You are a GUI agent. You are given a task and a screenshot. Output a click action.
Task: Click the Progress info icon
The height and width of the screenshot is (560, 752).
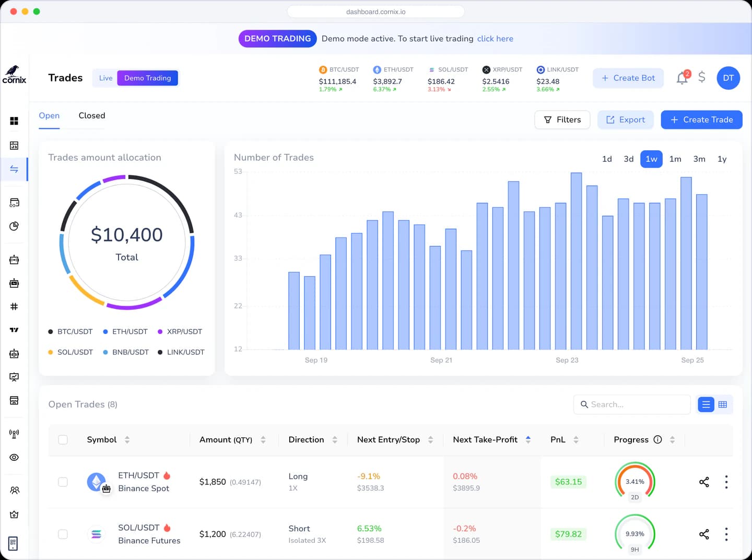[657, 439]
